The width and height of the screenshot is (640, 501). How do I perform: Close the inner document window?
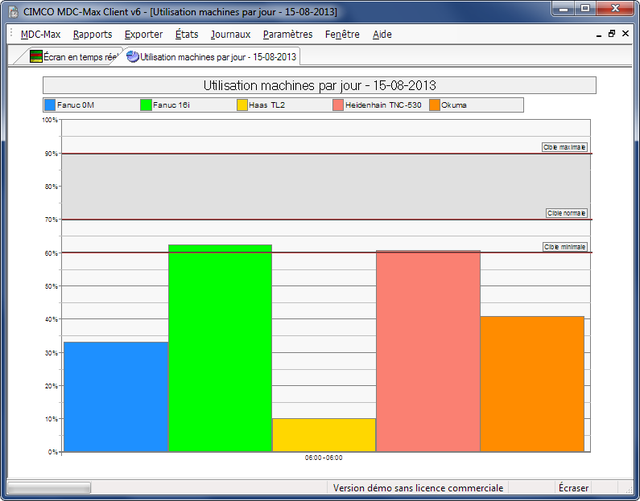[625, 33]
